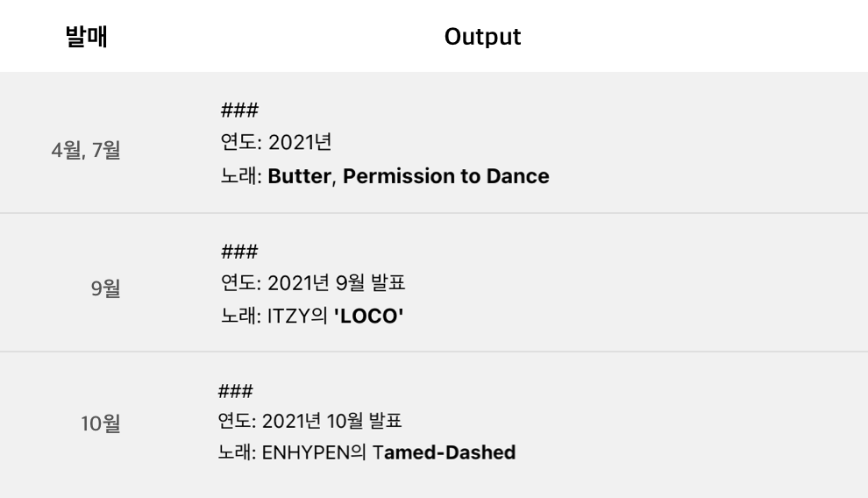The image size is (868, 498).
Task: Click the 연도: 2021년 10월 발표 line
Action: pos(309,421)
